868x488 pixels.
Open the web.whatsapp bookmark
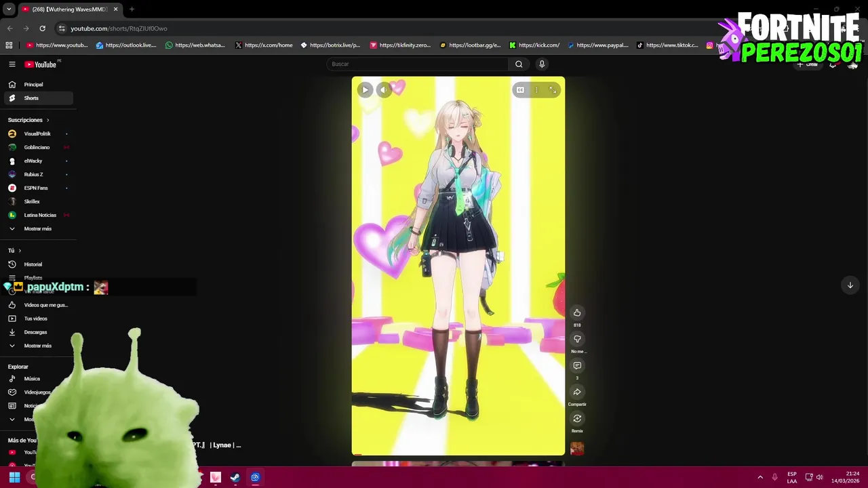(x=195, y=45)
